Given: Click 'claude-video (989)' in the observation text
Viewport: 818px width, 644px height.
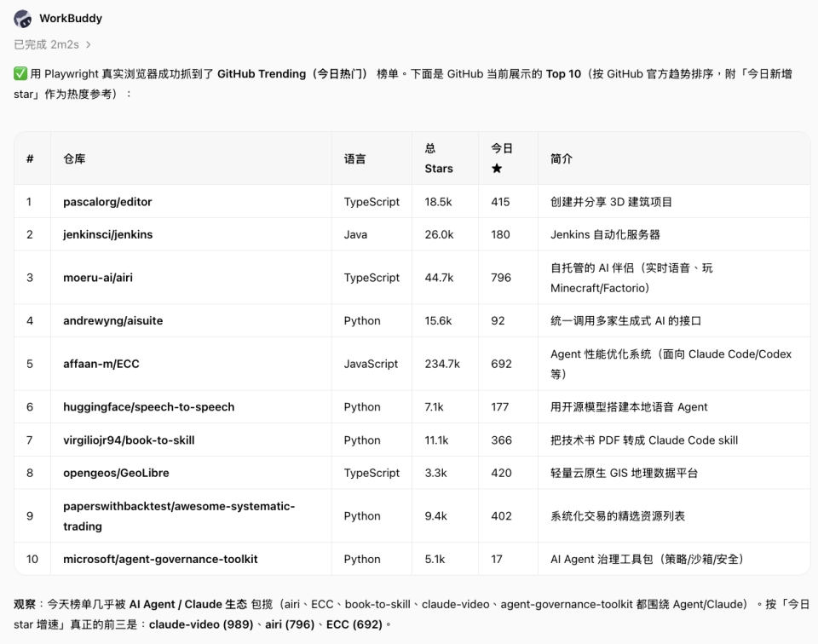Looking at the screenshot, I should [201, 624].
